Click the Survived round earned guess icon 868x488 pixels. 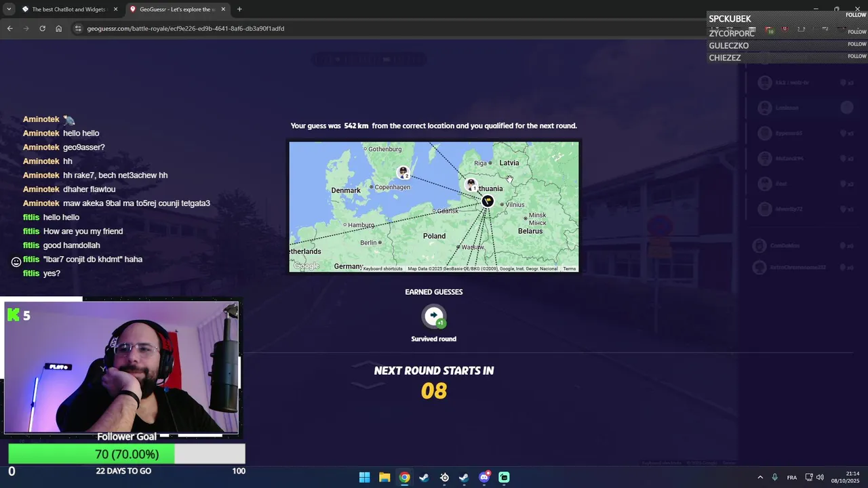pos(434,316)
